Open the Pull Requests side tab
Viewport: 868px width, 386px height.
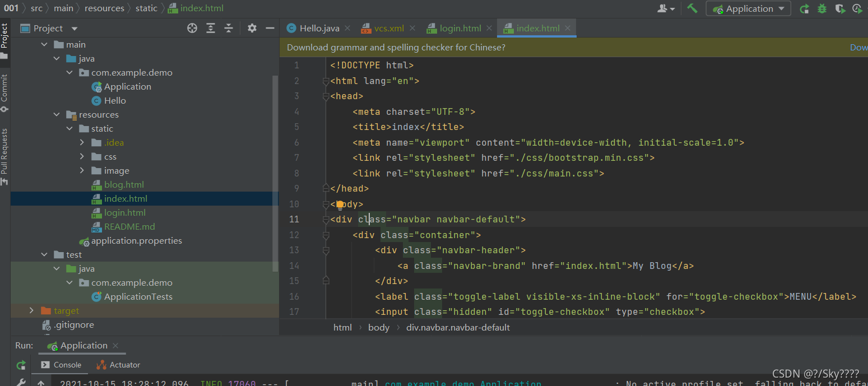click(x=4, y=157)
